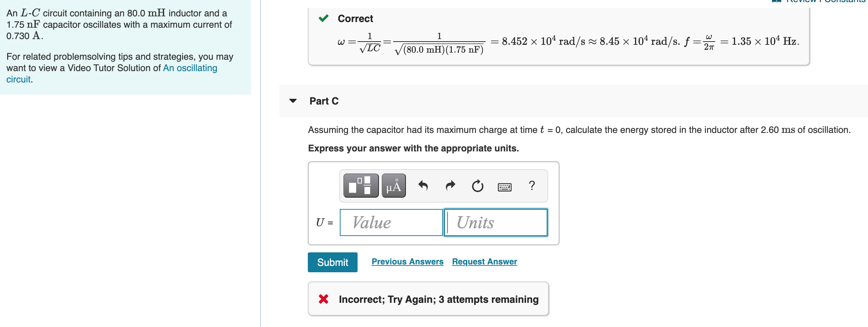Click the Part C section header

(x=323, y=101)
